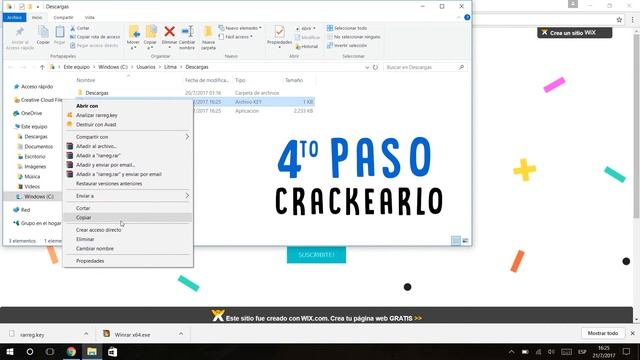Click the Pegar clipboard icon
The height and width of the screenshot is (360, 640).
tap(60, 35)
